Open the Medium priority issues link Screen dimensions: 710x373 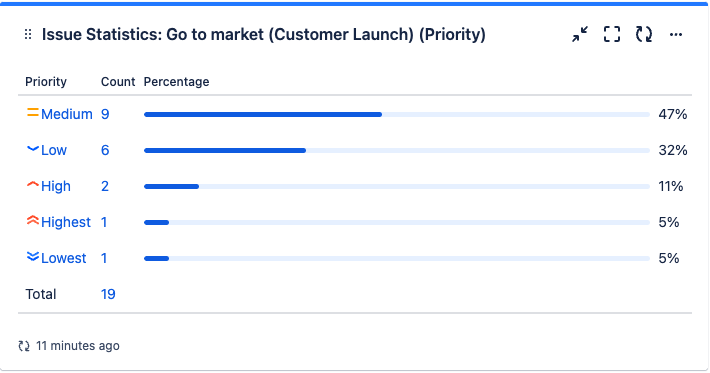(67, 114)
